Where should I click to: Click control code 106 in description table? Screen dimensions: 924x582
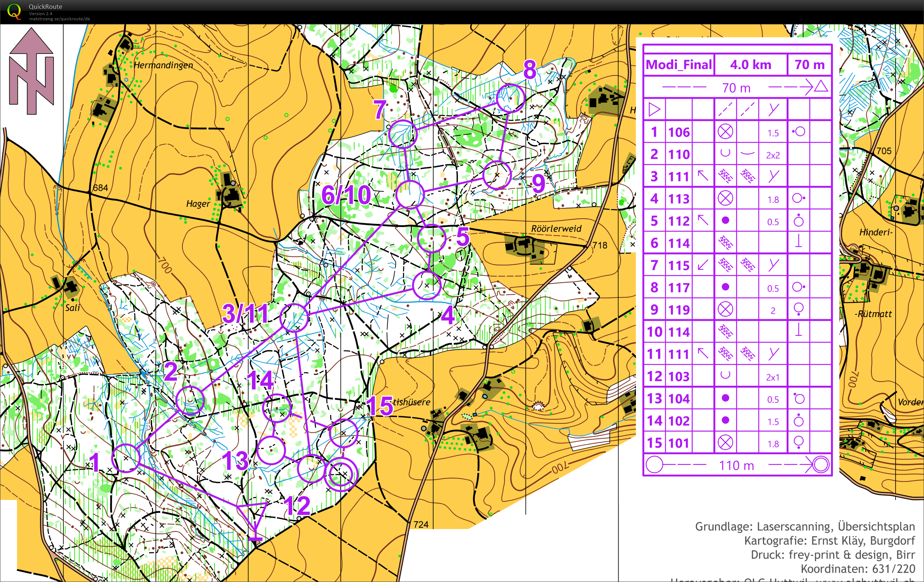[x=679, y=132]
